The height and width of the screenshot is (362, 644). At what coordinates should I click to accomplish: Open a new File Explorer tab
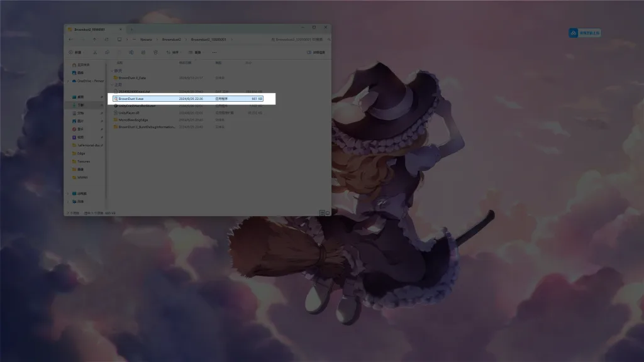131,29
